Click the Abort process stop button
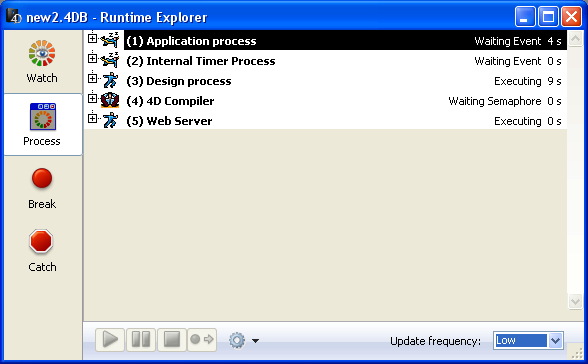This screenshot has width=588, height=364. (172, 340)
